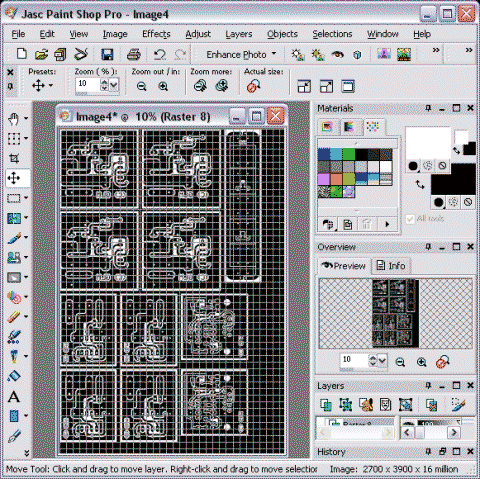Screen dimensions: 480x479
Task: Toggle foreground transparent button in Materials
Action: click(442, 165)
